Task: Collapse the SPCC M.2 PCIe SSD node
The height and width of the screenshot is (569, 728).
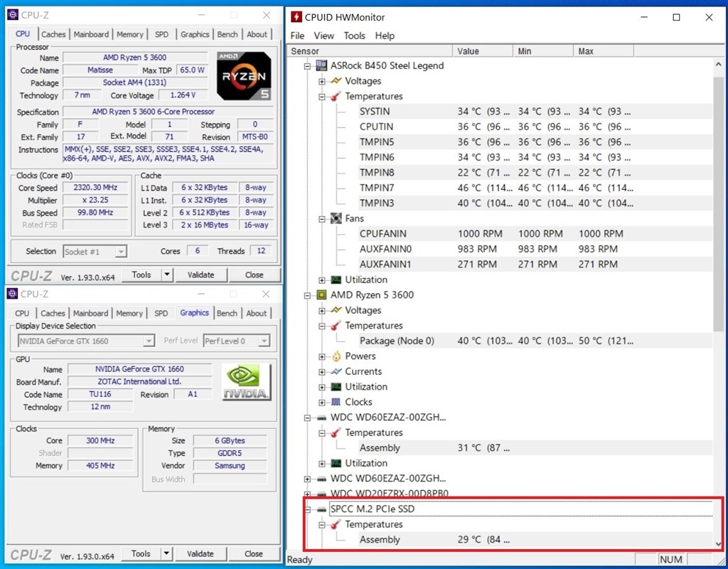Action: point(307,509)
